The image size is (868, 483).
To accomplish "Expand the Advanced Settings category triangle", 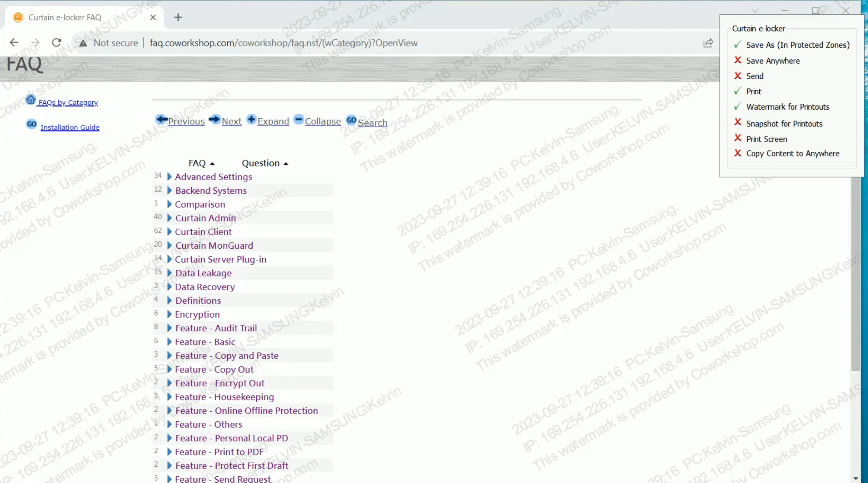I will [x=169, y=177].
